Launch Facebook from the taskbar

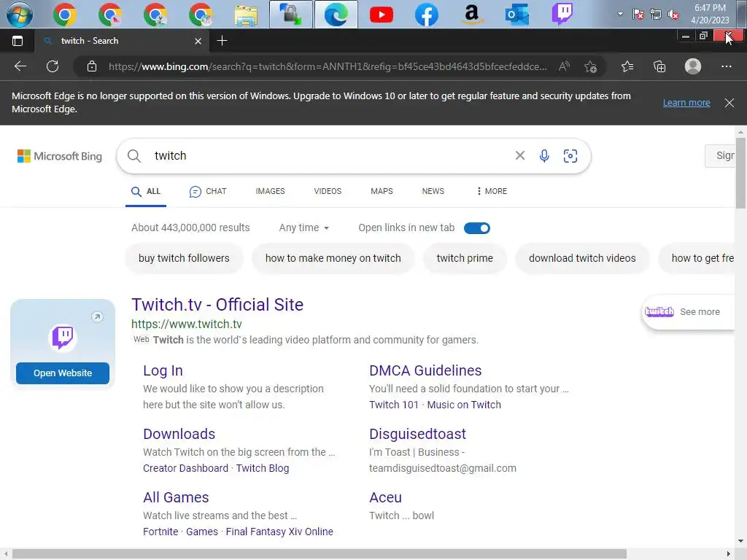pos(426,15)
